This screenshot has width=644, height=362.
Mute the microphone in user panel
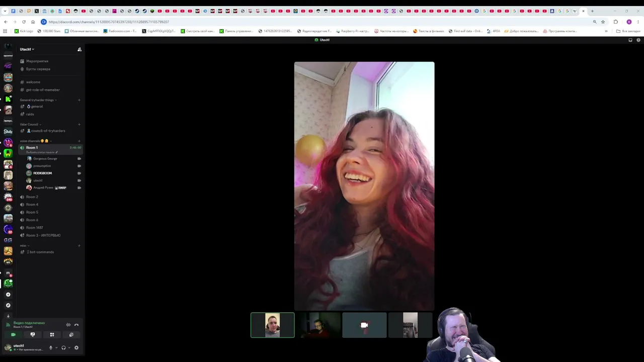click(50, 347)
